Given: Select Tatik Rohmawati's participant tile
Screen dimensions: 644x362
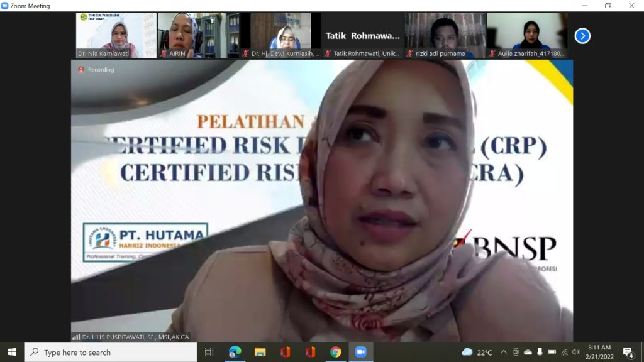Looking at the screenshot, I should [363, 36].
